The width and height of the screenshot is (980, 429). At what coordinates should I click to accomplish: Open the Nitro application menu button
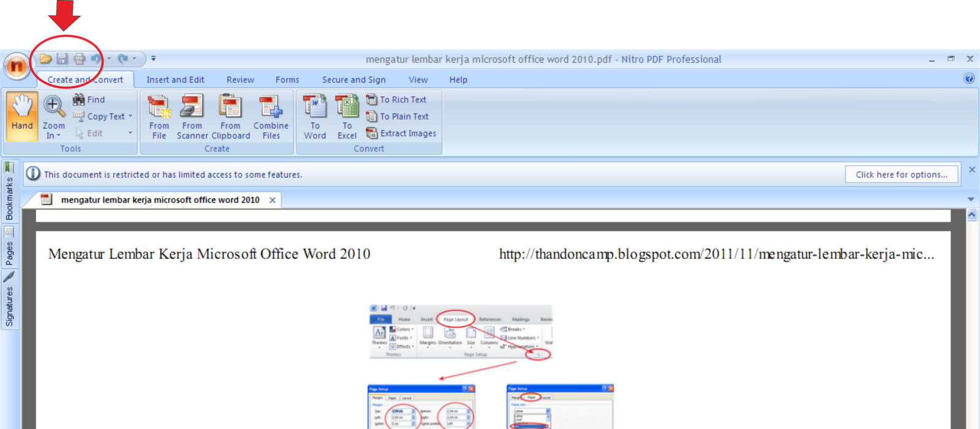pyautogui.click(x=17, y=65)
